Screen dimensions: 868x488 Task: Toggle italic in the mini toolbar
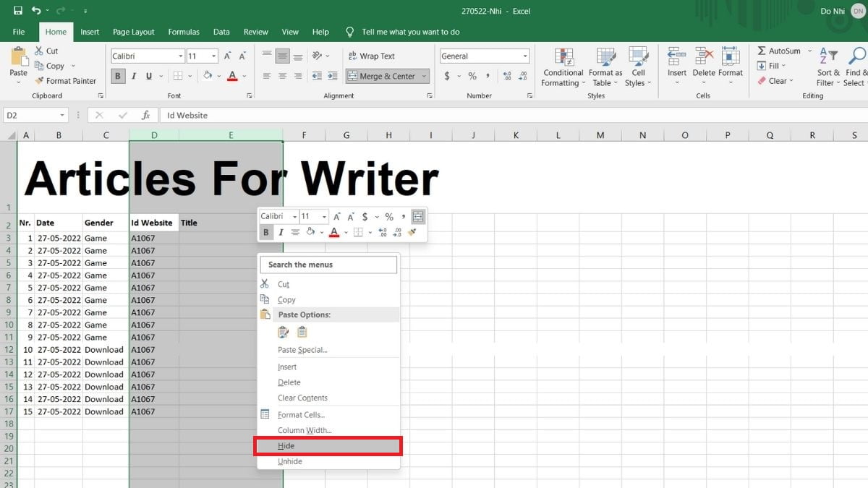click(x=280, y=232)
